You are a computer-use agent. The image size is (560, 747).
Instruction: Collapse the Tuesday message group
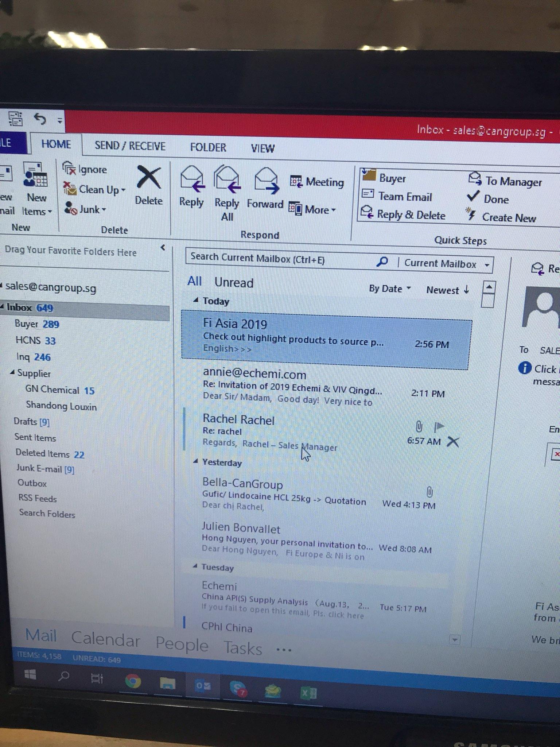(x=195, y=566)
